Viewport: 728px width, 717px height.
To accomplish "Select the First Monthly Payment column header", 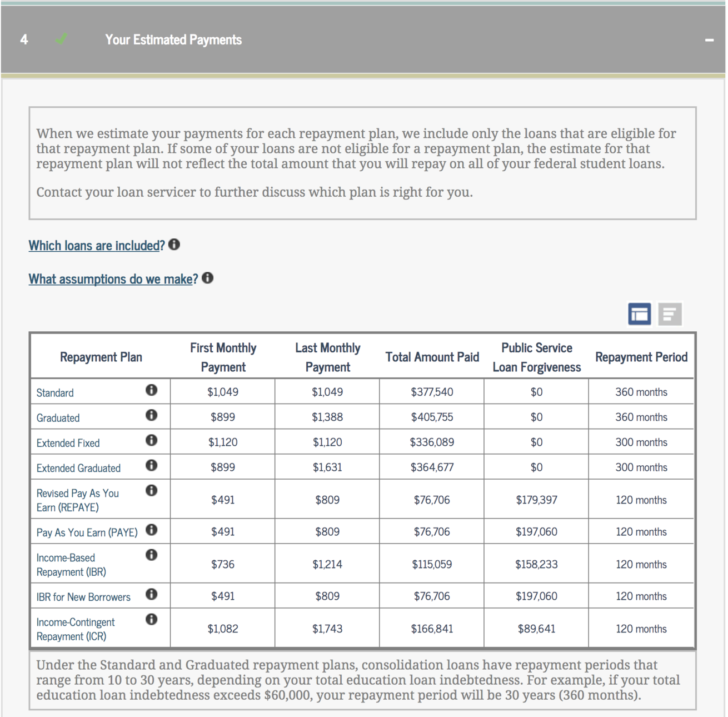I will pyautogui.click(x=223, y=357).
